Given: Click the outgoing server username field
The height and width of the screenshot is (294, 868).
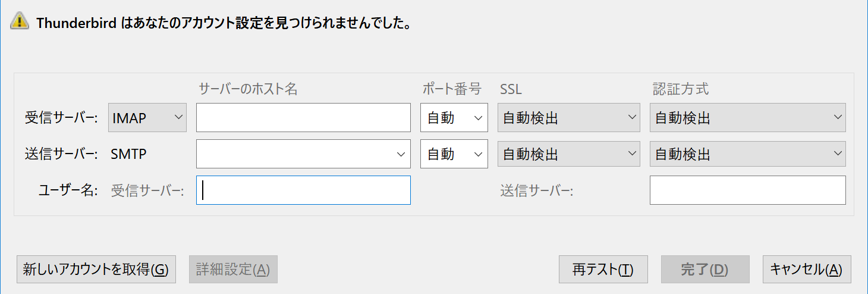Looking at the screenshot, I should pyautogui.click(x=748, y=190).
